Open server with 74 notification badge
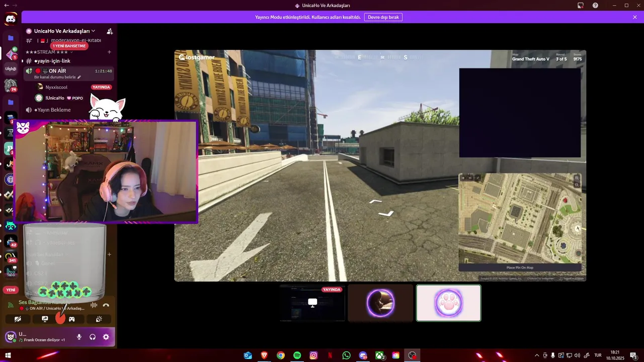This screenshot has height=362, width=644. pos(11,85)
